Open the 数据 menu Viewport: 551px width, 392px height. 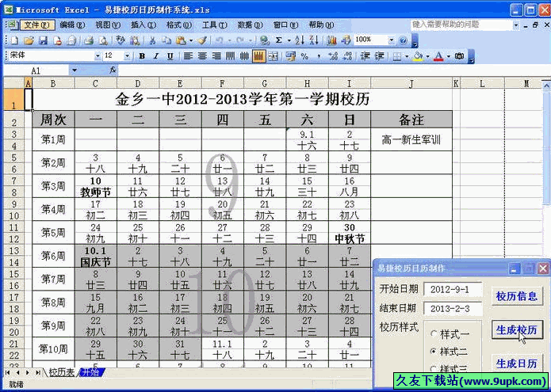click(250, 25)
